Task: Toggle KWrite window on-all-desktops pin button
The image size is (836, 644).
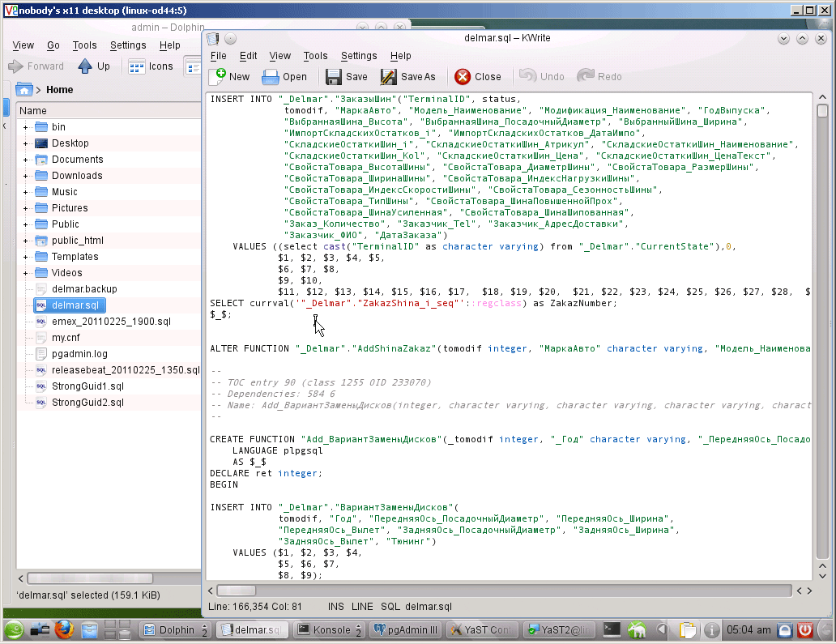Action: 230,38
